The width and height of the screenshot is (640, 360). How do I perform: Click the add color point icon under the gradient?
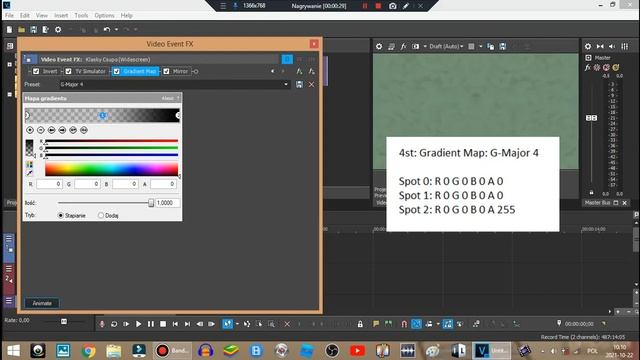pos(30,130)
